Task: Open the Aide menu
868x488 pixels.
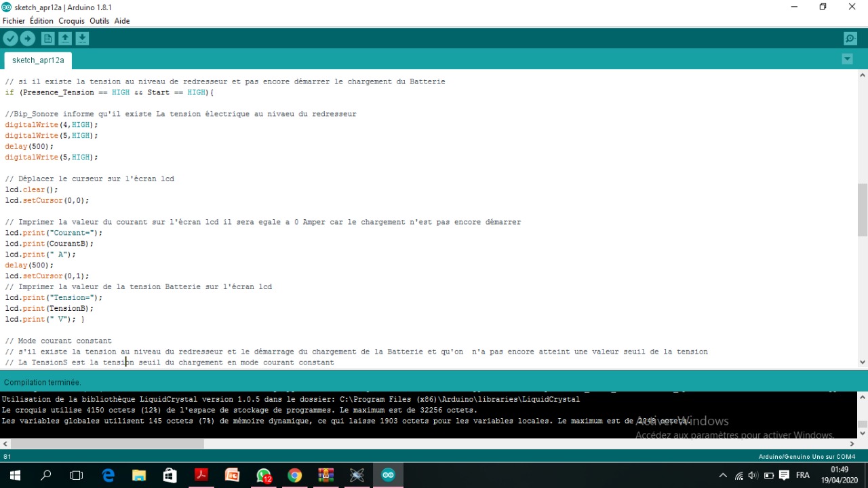Action: [122, 21]
